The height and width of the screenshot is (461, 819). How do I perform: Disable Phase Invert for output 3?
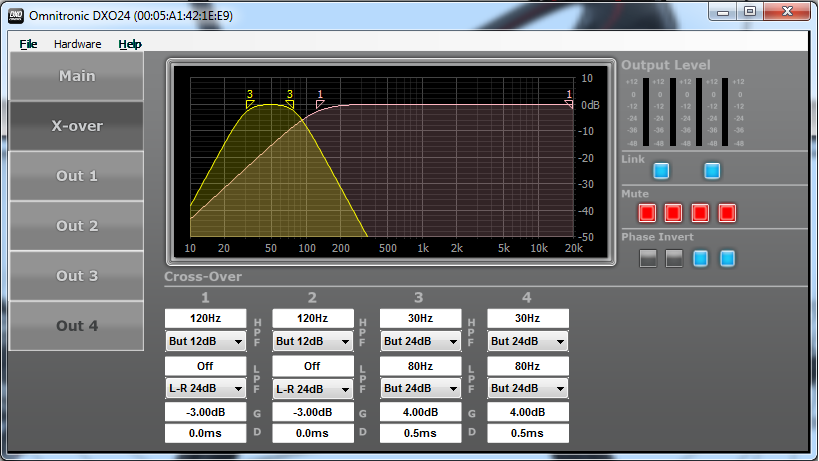[x=700, y=258]
